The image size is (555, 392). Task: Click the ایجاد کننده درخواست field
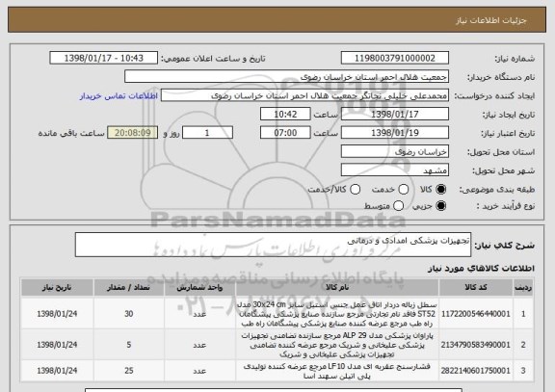[x=304, y=95]
